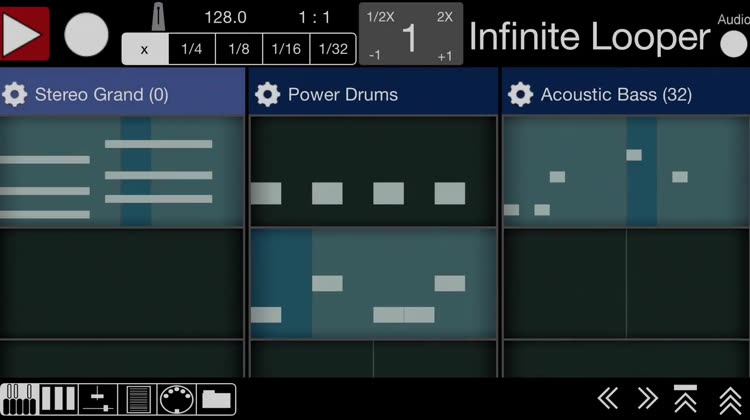The height and width of the screenshot is (420, 750).
Task: Increase loop length with +1
Action: click(x=444, y=56)
